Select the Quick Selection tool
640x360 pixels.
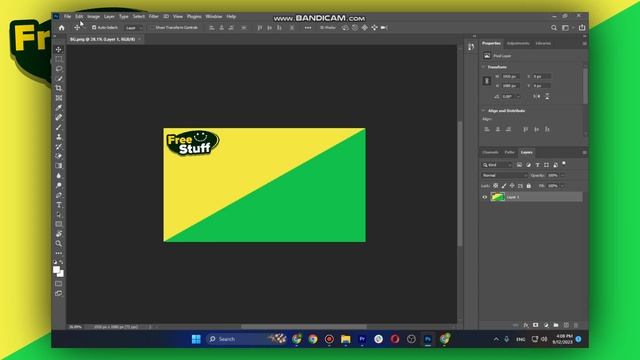(59, 78)
